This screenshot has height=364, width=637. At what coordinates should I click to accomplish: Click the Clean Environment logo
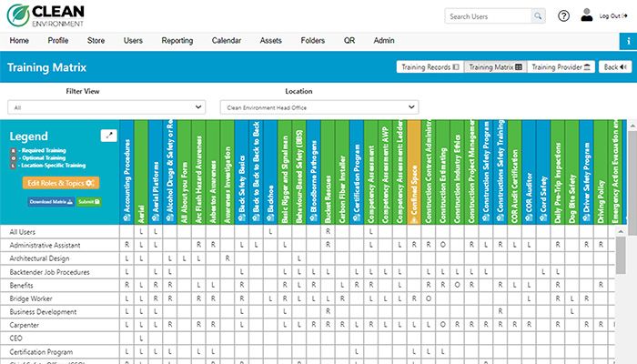pyautogui.click(x=45, y=15)
